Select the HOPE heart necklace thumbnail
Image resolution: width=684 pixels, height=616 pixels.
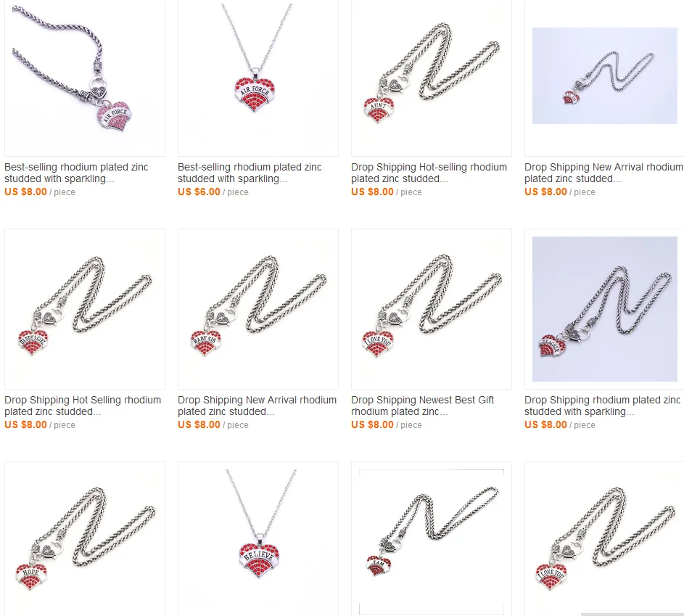85,539
